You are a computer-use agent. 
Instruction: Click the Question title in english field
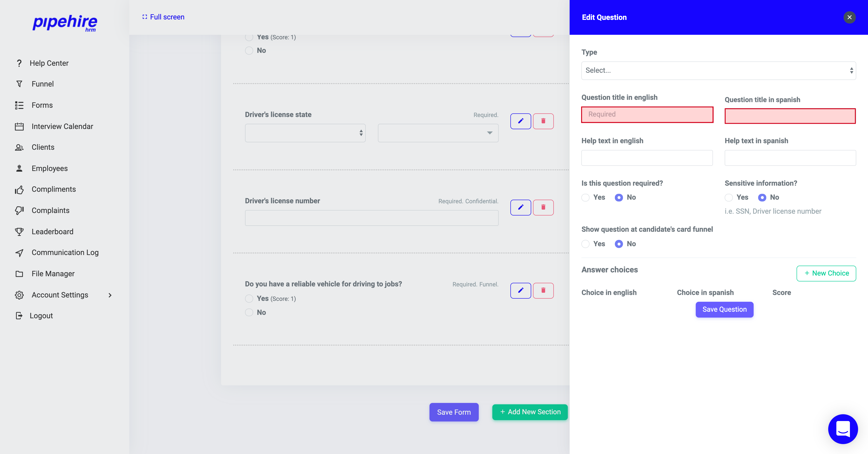(x=647, y=115)
